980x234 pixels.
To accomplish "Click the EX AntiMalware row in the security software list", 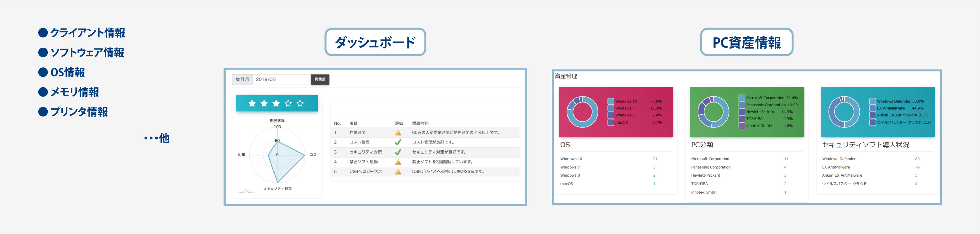I will point(836,167).
